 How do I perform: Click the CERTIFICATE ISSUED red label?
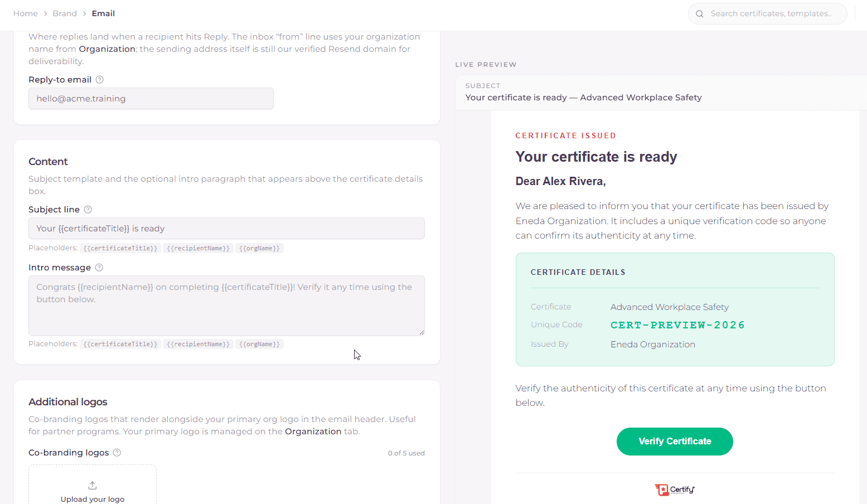click(x=565, y=135)
